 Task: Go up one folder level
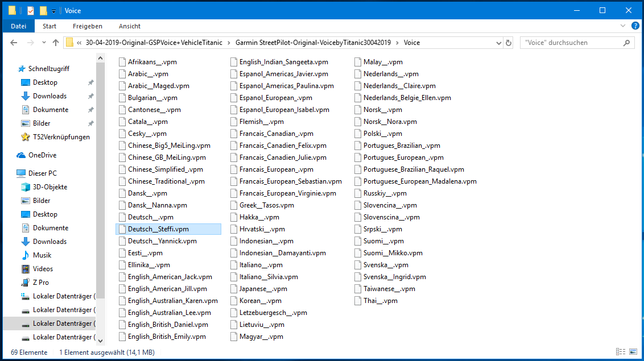click(x=55, y=43)
